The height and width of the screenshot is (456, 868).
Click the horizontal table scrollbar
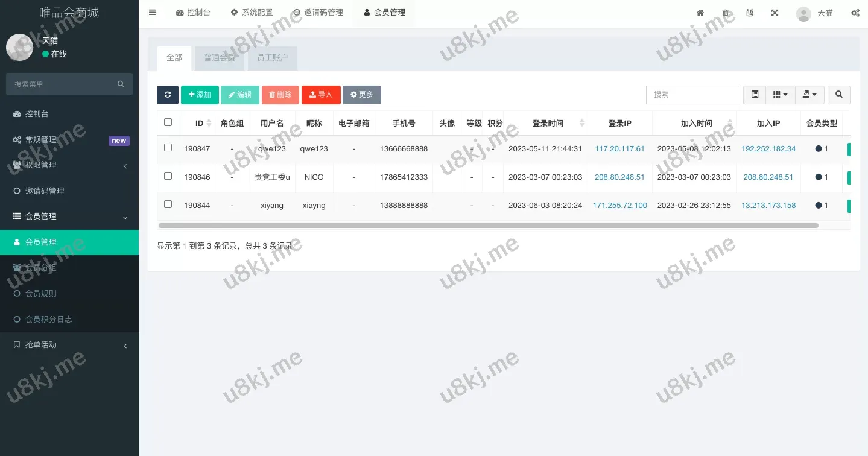pyautogui.click(x=487, y=226)
